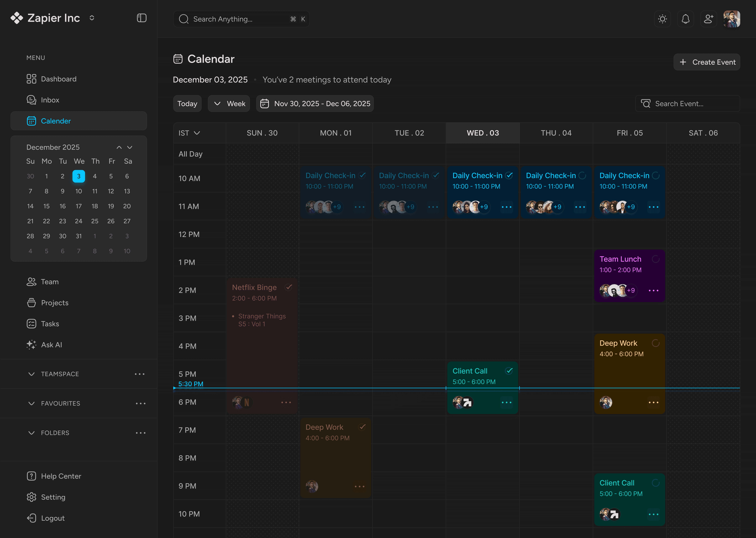Click the Today button
This screenshot has width=756, height=538.
pos(187,104)
